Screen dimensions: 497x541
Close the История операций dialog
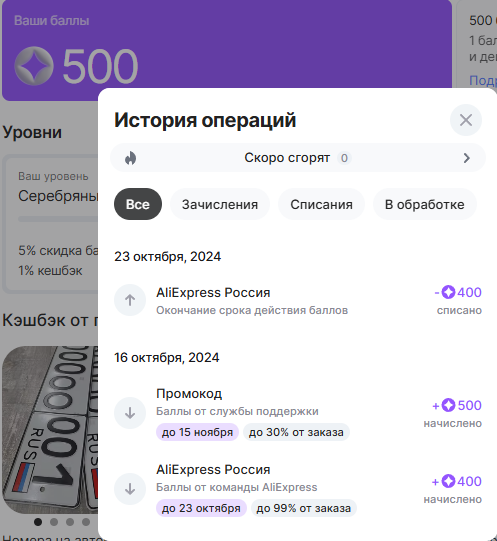coord(466,120)
